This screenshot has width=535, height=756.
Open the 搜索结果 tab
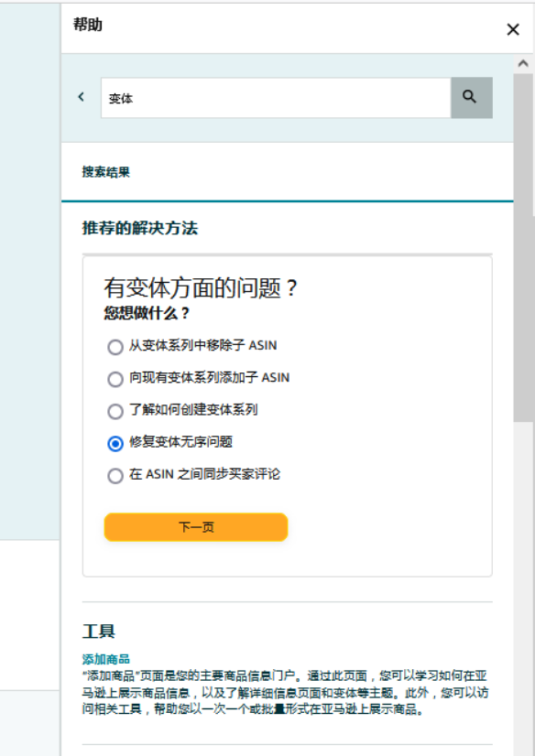click(x=105, y=172)
